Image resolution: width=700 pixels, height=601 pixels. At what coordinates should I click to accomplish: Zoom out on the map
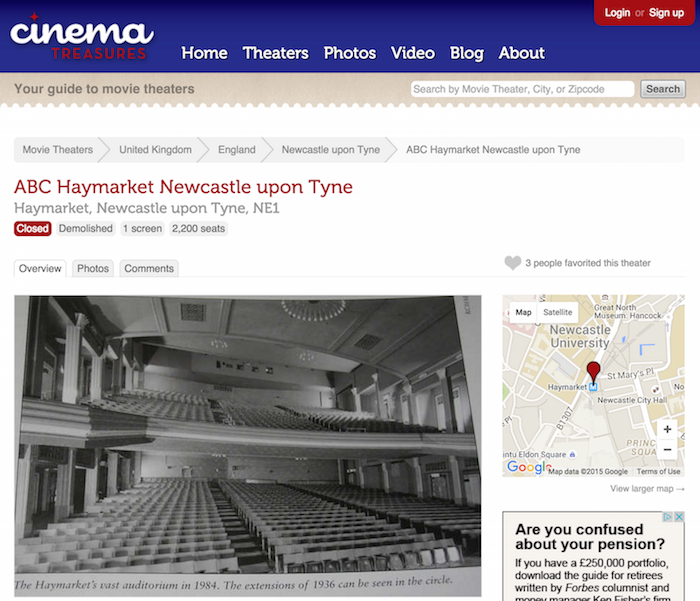coord(667,450)
